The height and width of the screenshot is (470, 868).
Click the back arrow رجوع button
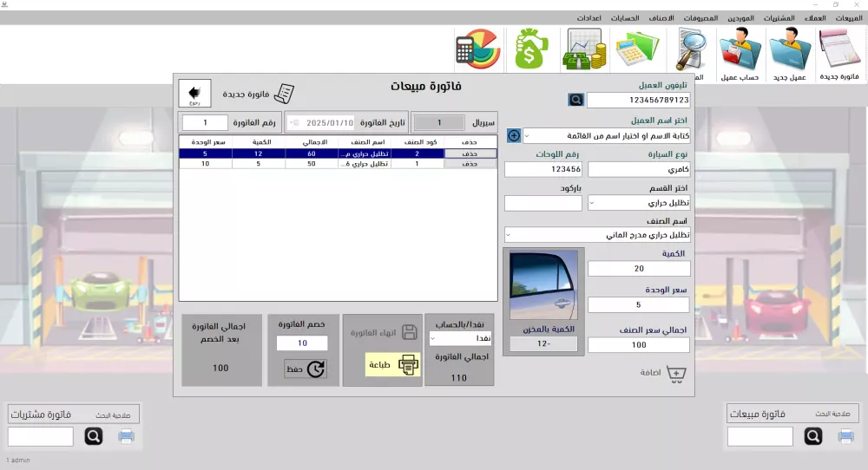click(194, 93)
